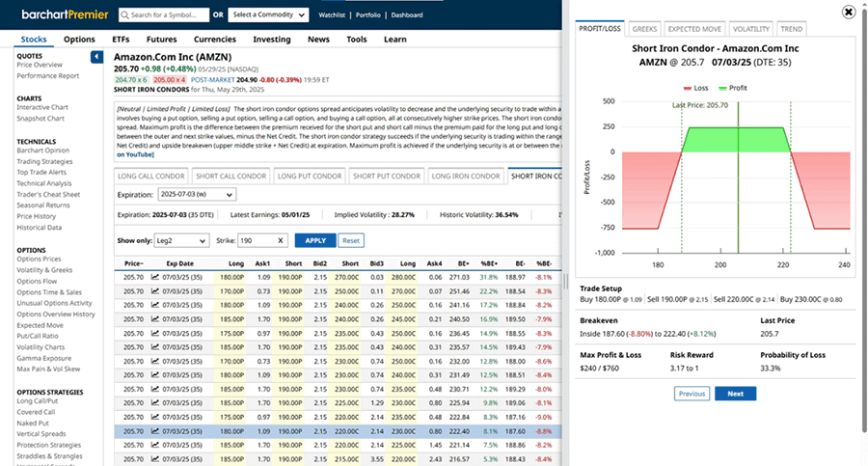868x466 pixels.
Task: Open Unusual Options Activity in the sidebar
Action: click(x=54, y=303)
